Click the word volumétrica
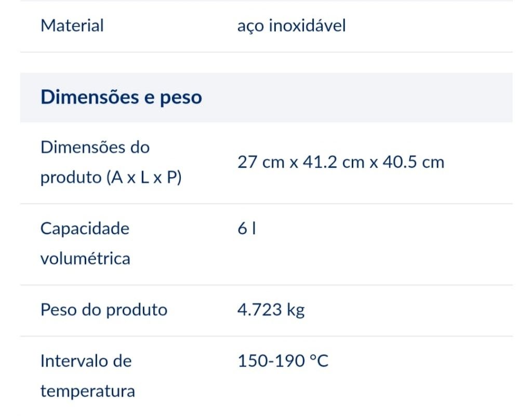This screenshot has width=532, height=416. [85, 259]
